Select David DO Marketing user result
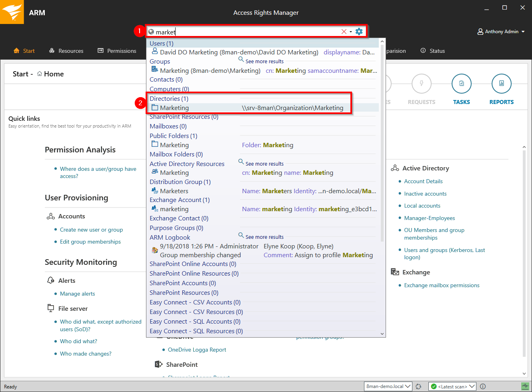 tap(239, 52)
